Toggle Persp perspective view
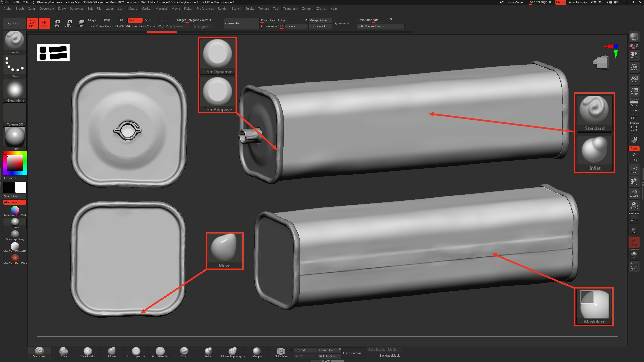Screen dimensions: 644x362 (634, 103)
